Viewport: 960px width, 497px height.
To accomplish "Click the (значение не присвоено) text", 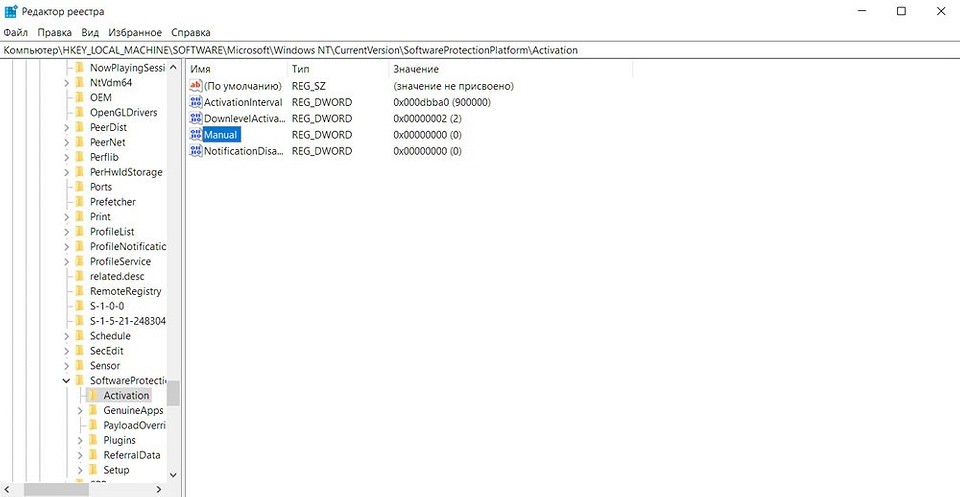I will pos(454,86).
